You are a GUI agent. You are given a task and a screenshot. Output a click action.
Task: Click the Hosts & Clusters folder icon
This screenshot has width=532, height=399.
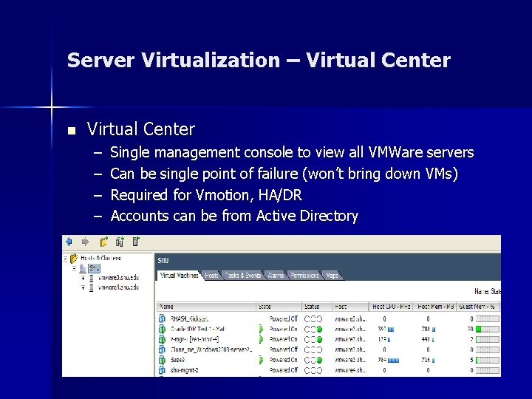pos(74,259)
